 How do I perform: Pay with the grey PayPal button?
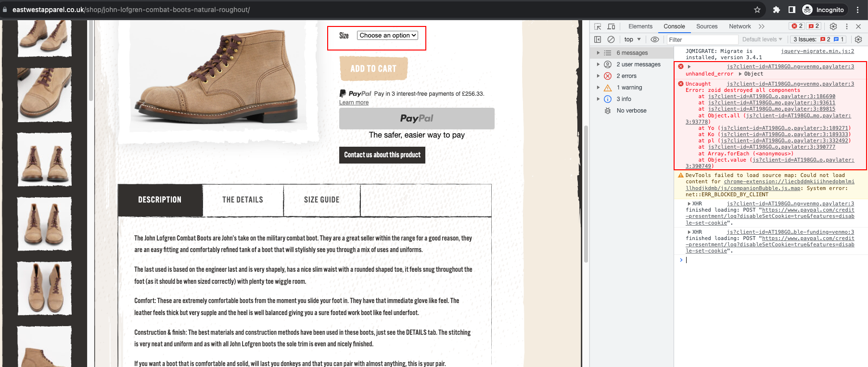click(417, 118)
